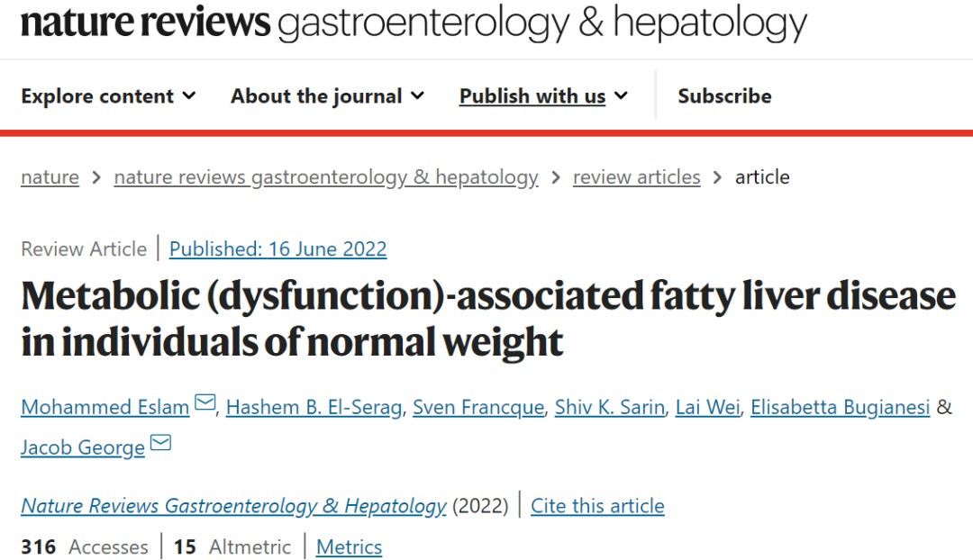Navigate to review articles breadcrumb
Screen dimensions: 973x560
coord(636,177)
